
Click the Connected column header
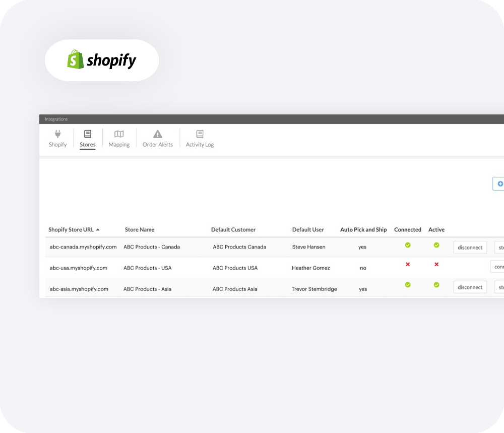click(408, 229)
